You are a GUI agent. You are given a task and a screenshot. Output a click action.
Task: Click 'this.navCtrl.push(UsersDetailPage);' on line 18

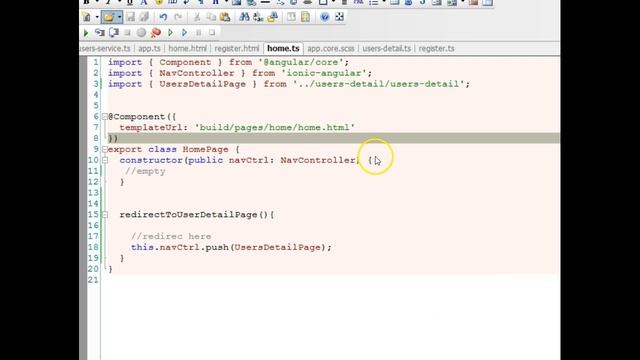point(231,247)
